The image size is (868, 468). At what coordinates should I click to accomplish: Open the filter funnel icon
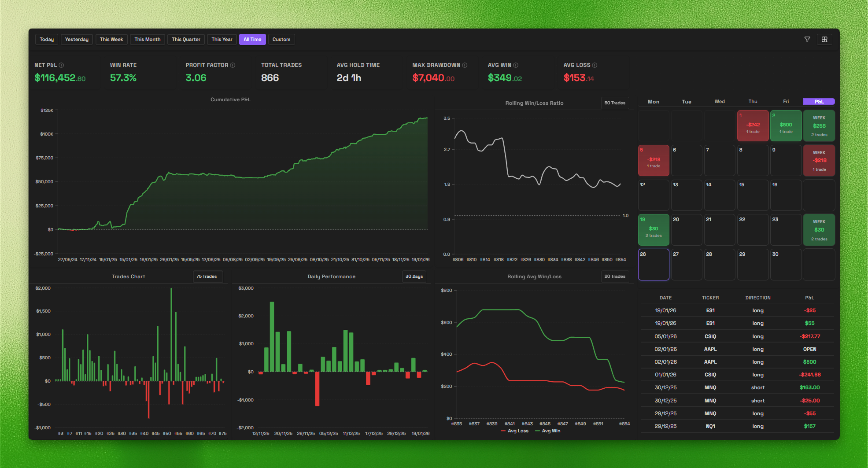pos(807,40)
